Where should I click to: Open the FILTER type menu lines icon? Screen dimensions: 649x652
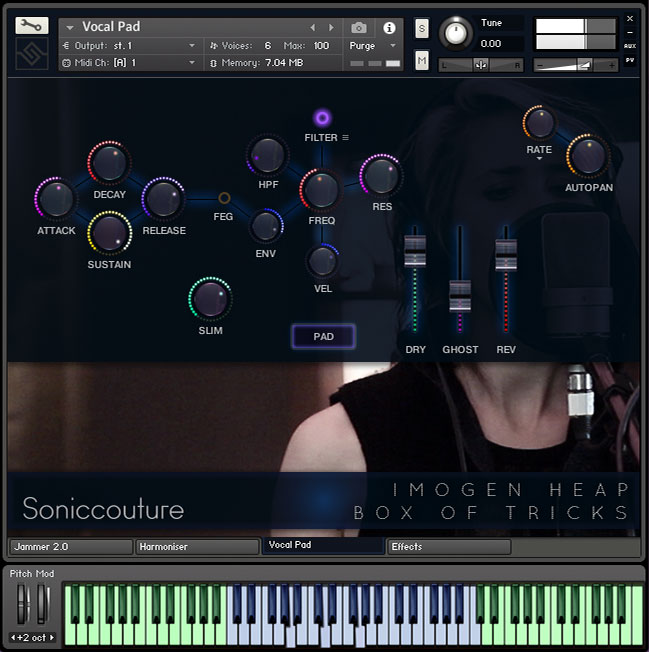(345, 137)
